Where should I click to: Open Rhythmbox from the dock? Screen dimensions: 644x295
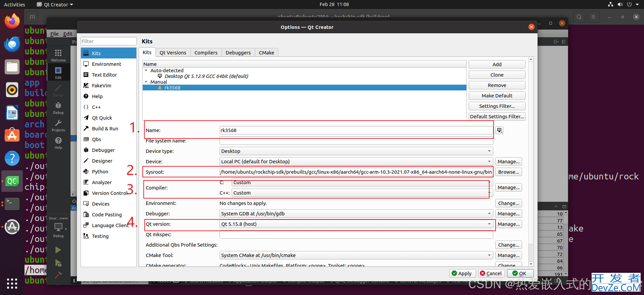[12, 90]
